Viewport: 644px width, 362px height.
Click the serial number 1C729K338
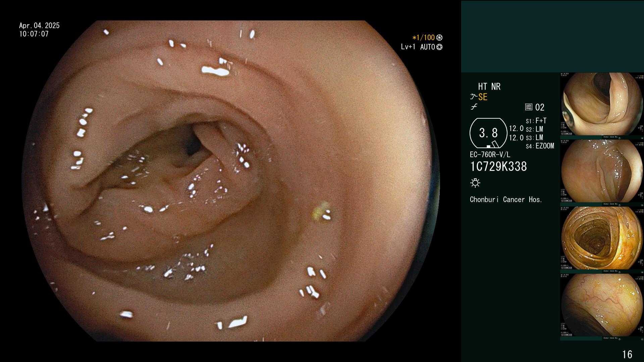pos(498,167)
